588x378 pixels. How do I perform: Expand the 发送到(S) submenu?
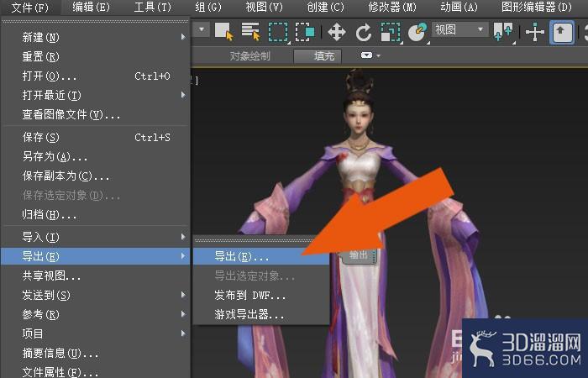(x=96, y=295)
